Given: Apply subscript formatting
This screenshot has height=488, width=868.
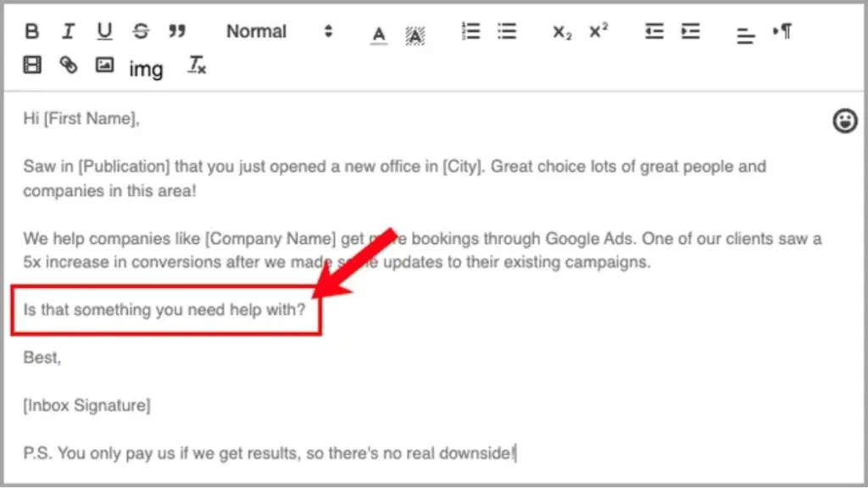Looking at the screenshot, I should pos(562,32).
